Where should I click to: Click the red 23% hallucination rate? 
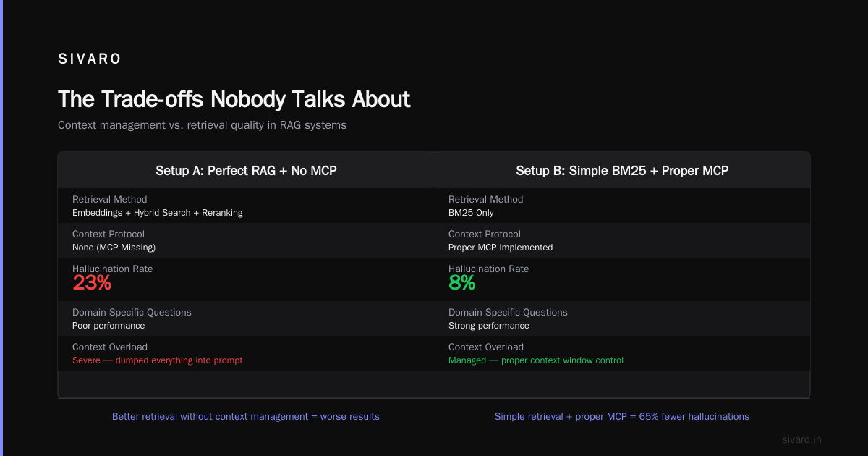[92, 283]
